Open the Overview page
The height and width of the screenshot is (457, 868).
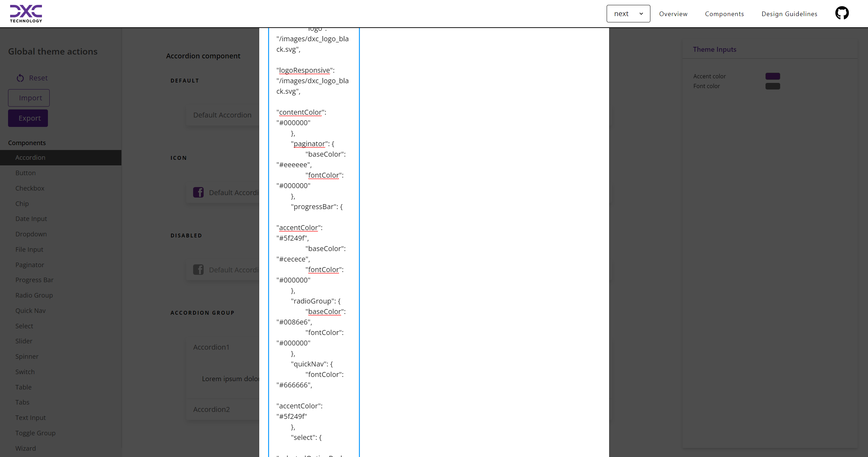673,14
